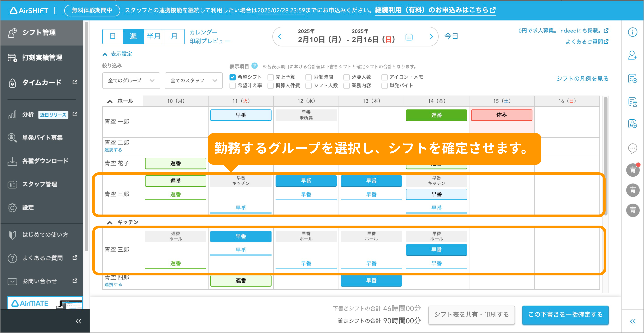Image resolution: width=644 pixels, height=333 pixels.
Task: Check the 必要人数 checkbox
Action: (x=347, y=77)
